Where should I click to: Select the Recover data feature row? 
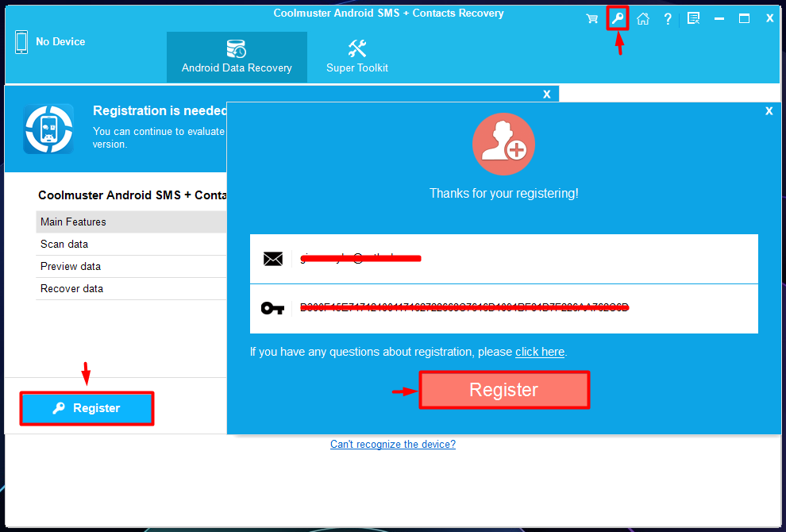pos(131,289)
